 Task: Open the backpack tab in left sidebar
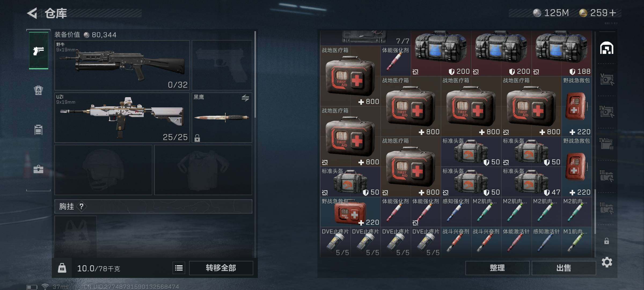(38, 90)
